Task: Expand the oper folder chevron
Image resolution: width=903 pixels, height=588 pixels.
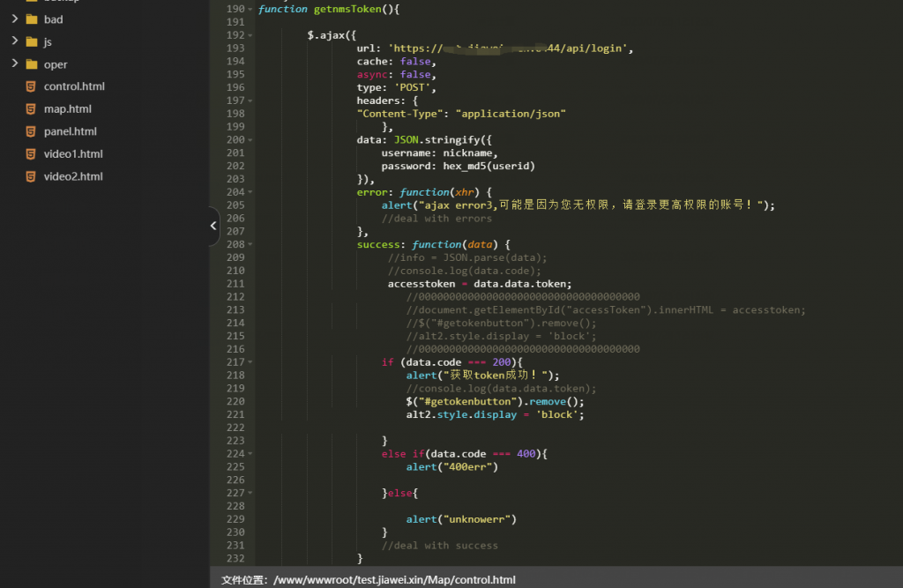Action: (14, 63)
